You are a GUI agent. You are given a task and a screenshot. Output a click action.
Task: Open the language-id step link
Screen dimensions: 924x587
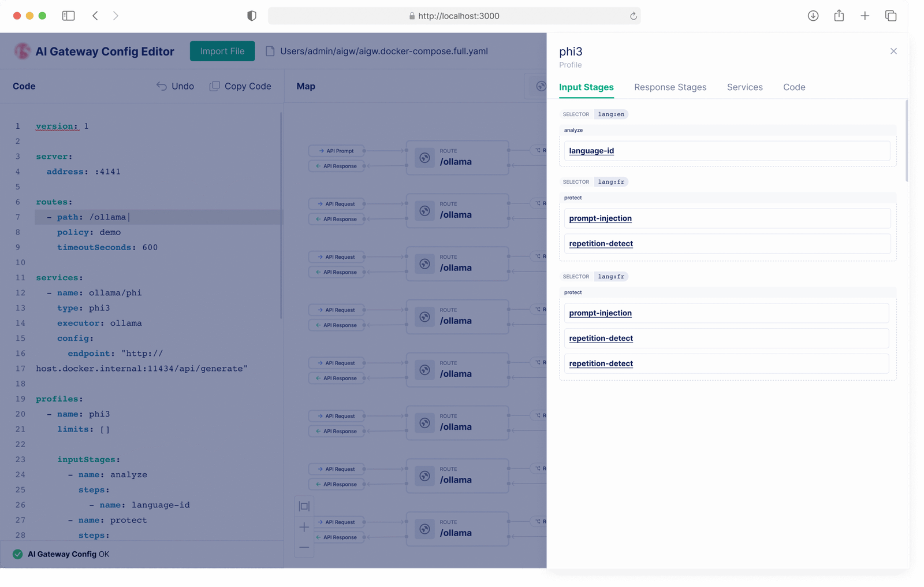[591, 151]
